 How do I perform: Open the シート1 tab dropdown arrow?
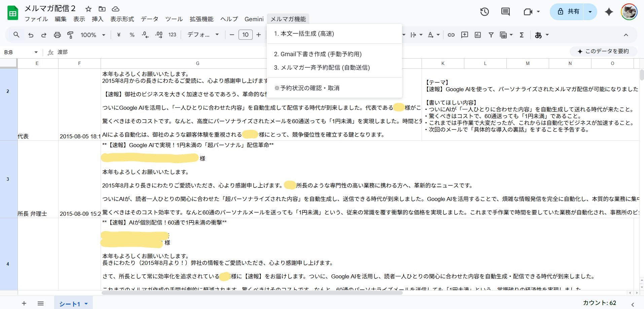[x=86, y=304]
